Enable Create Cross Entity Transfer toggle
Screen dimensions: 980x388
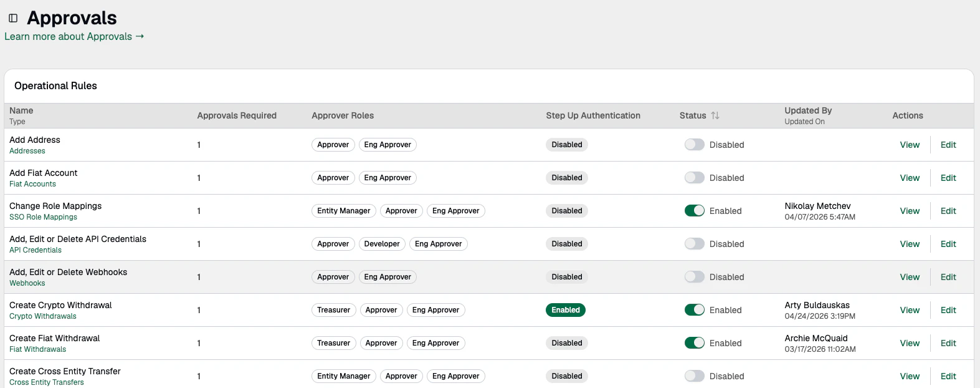click(695, 376)
